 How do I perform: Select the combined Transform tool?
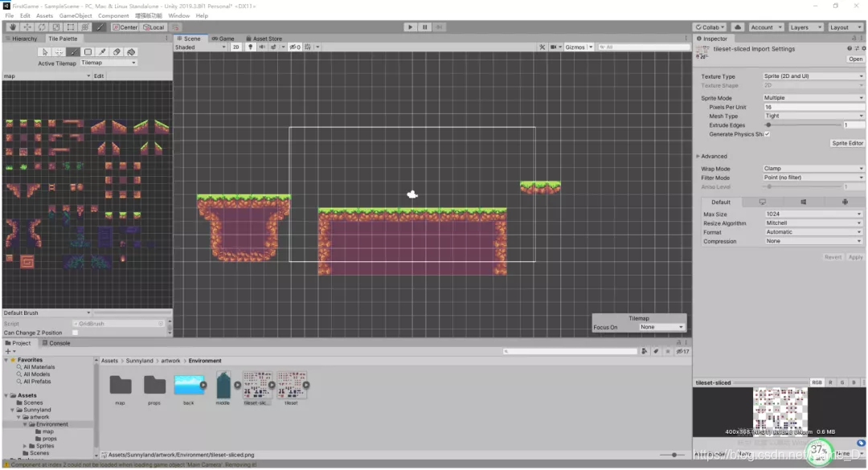click(84, 27)
